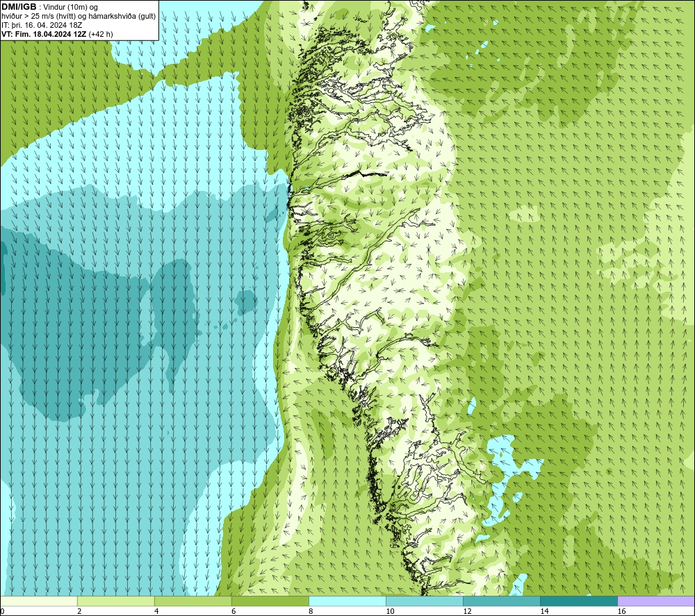
Task: Click the purple legend swatch above 16 m/s
Action: point(656,601)
